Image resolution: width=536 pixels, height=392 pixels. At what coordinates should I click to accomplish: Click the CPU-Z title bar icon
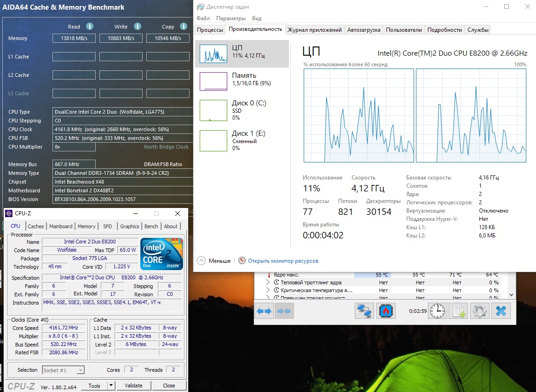tap(9, 213)
